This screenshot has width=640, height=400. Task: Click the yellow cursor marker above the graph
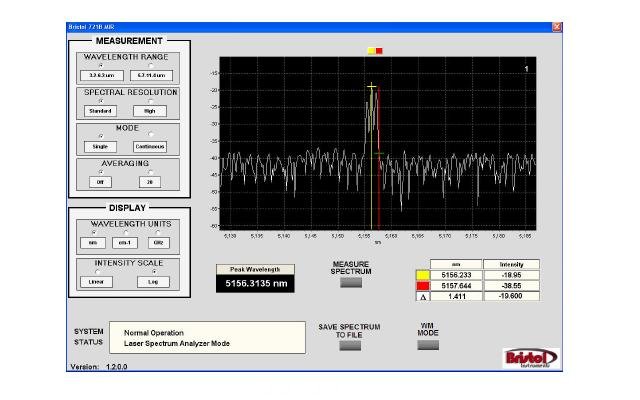pos(371,50)
